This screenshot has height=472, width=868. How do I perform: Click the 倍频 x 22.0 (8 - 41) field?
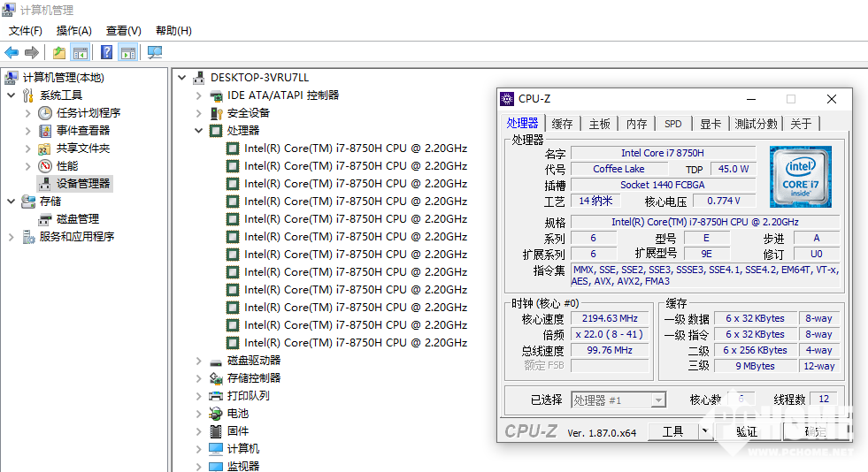pos(610,334)
